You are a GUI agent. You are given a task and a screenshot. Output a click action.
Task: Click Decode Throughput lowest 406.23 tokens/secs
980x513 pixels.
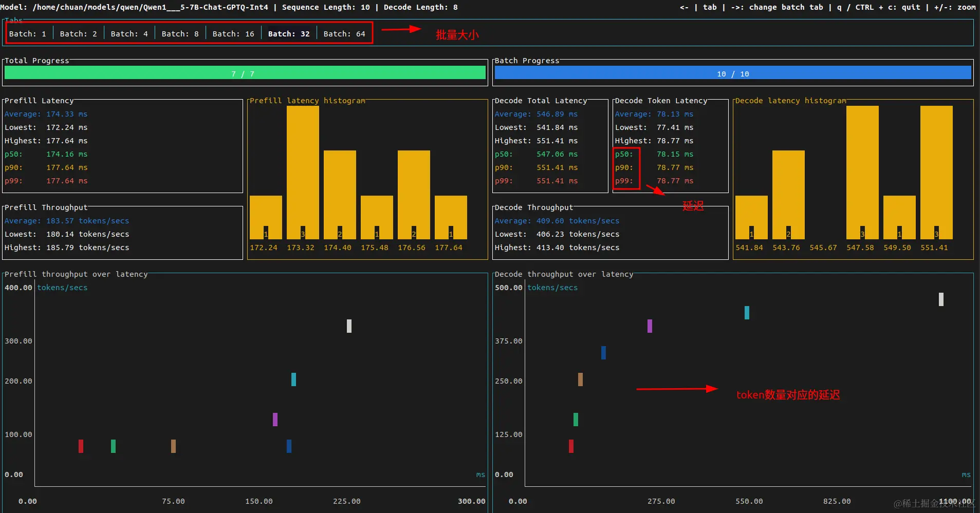point(557,234)
